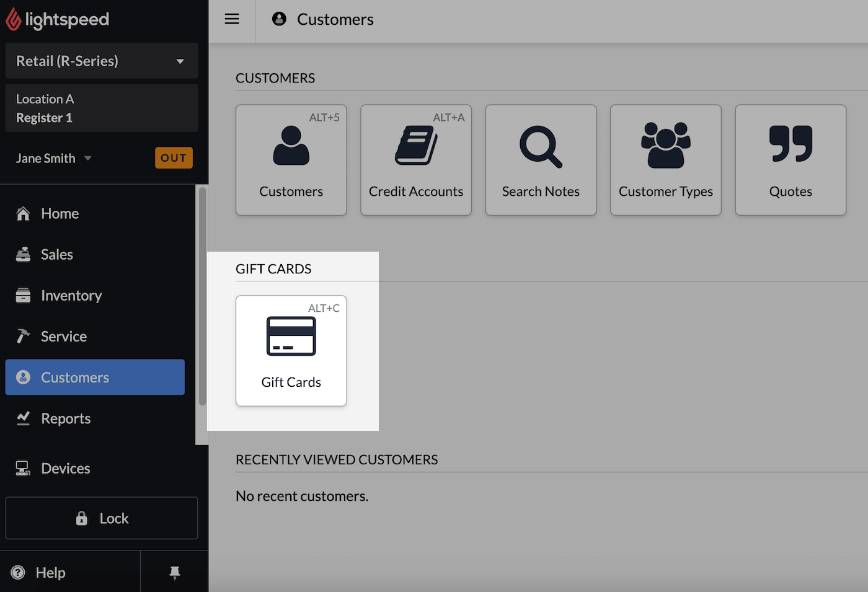This screenshot has height=592, width=868.
Task: Click the Lightspeed flame logo
Action: (14, 20)
